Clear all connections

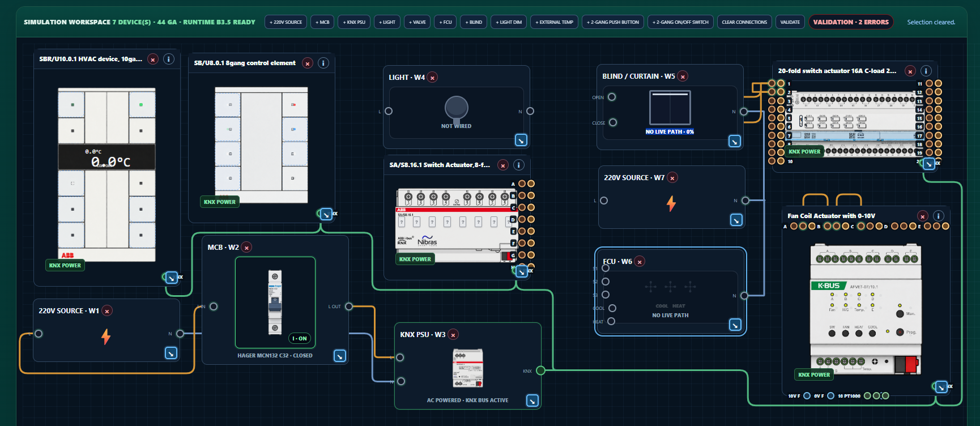[x=744, y=22]
